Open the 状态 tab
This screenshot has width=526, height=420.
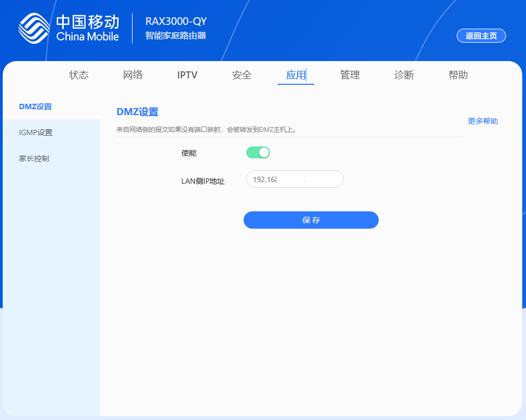click(x=78, y=75)
